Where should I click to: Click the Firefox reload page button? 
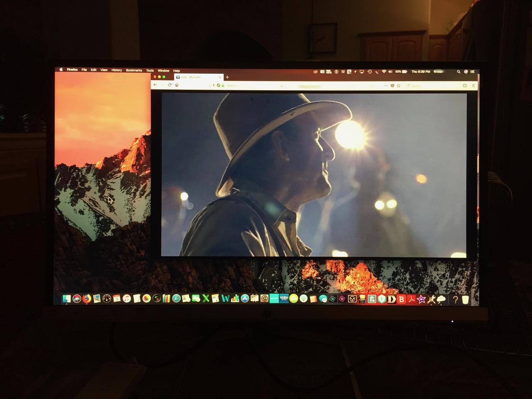click(x=169, y=85)
